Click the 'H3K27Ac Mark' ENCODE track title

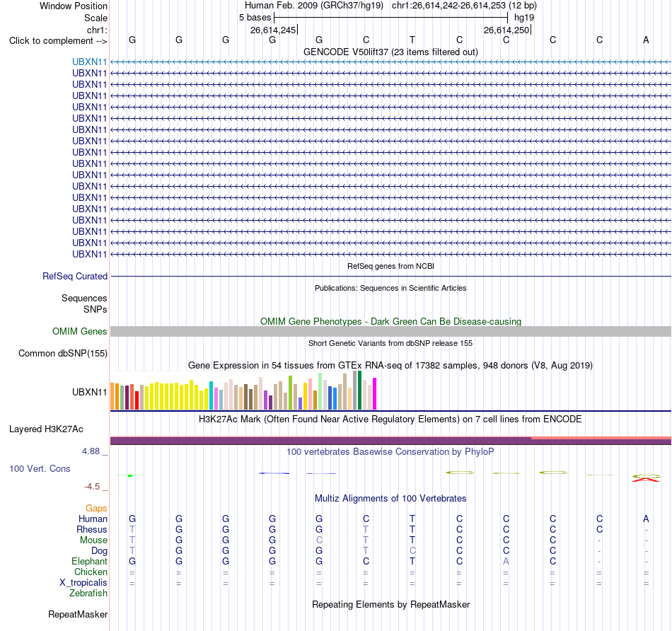(x=390, y=419)
